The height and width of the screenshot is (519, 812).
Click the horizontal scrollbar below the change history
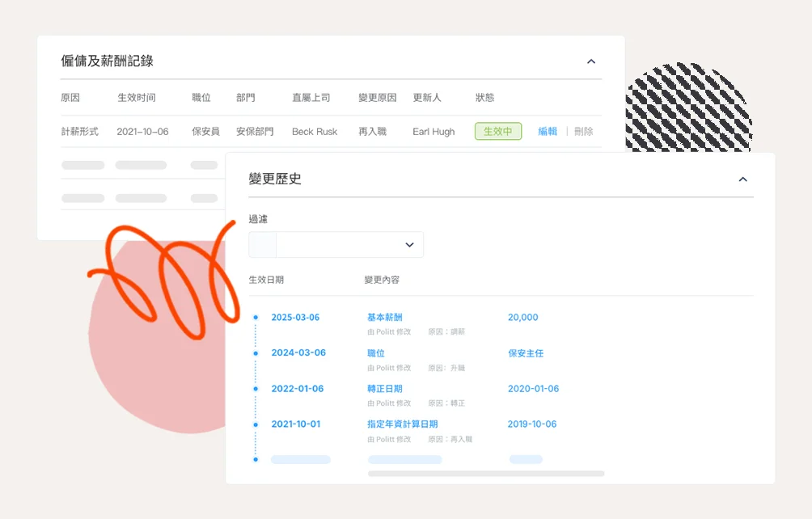[x=485, y=473]
